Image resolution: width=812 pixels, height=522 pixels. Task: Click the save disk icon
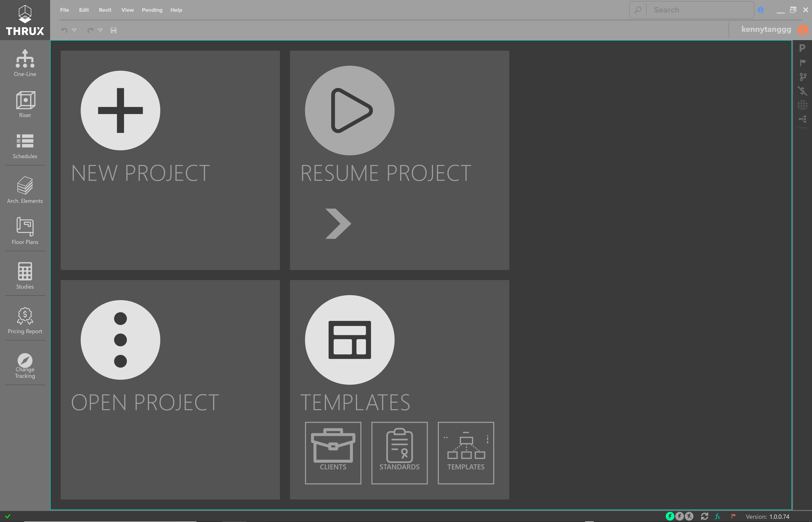(114, 30)
